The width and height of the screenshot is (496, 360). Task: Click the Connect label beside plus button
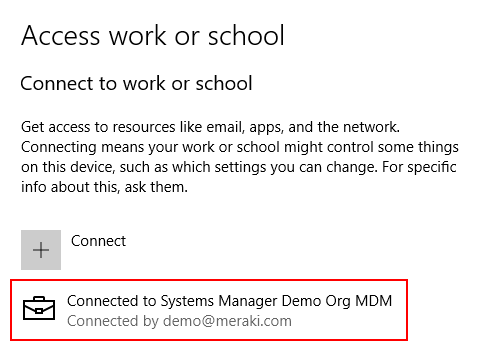pos(98,241)
